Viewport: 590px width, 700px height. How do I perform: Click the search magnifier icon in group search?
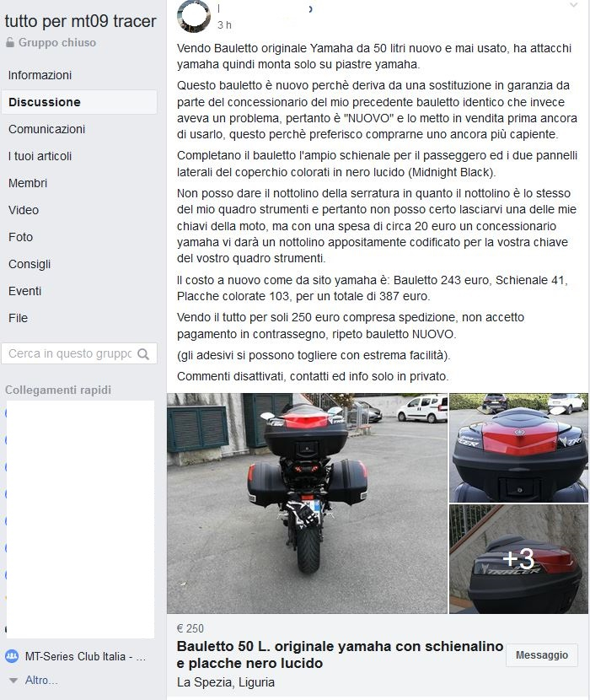point(143,354)
